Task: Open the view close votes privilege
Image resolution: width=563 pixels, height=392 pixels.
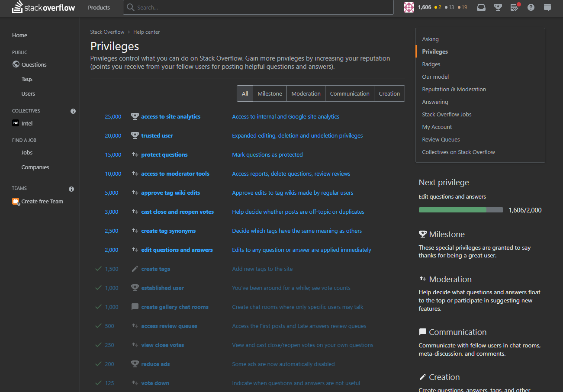Action: [162, 345]
